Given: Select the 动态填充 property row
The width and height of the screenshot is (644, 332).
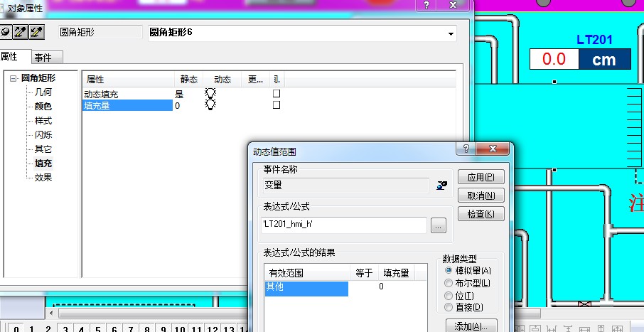Looking at the screenshot, I should pyautogui.click(x=128, y=94).
